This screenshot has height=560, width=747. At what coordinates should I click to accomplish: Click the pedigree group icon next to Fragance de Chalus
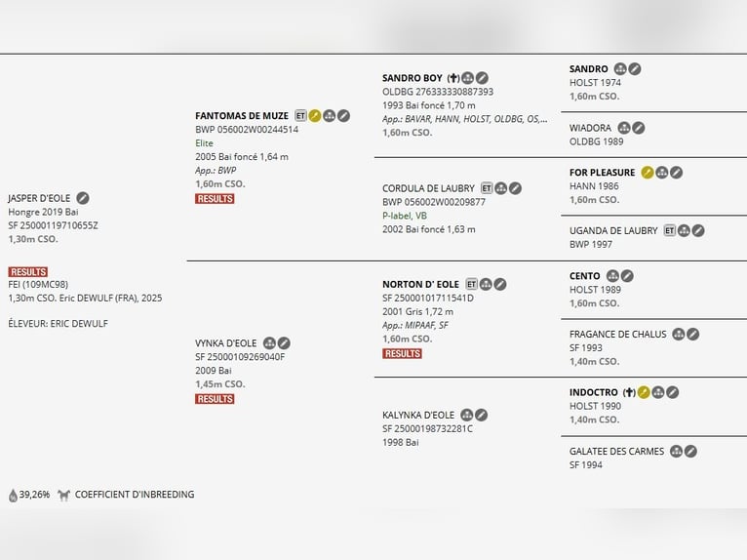[x=678, y=334]
